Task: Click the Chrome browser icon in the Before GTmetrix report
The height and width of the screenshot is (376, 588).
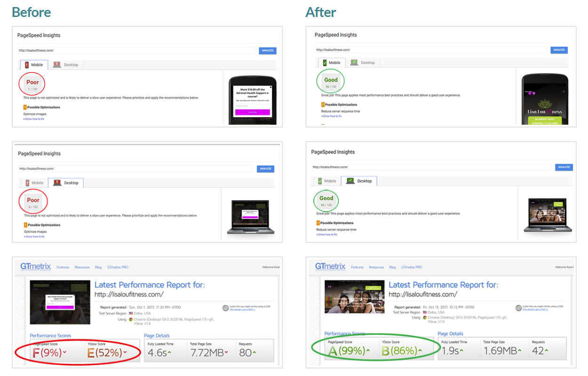Action: (131, 319)
